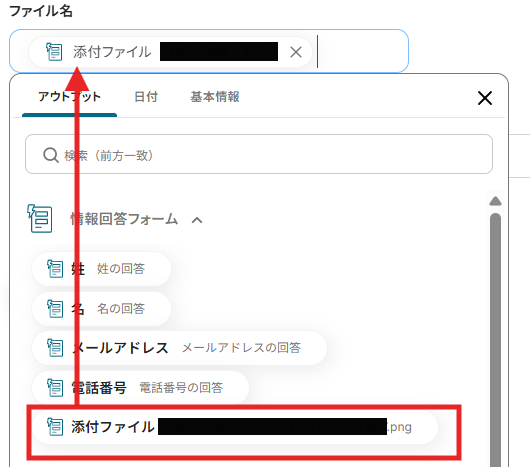
Task: Click the 検索（前方一致） search box
Action: [259, 154]
